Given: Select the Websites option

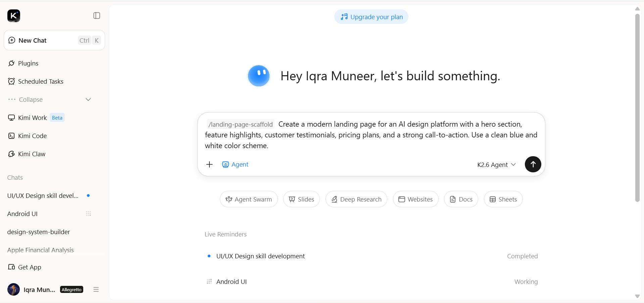Looking at the screenshot, I should 415,199.
